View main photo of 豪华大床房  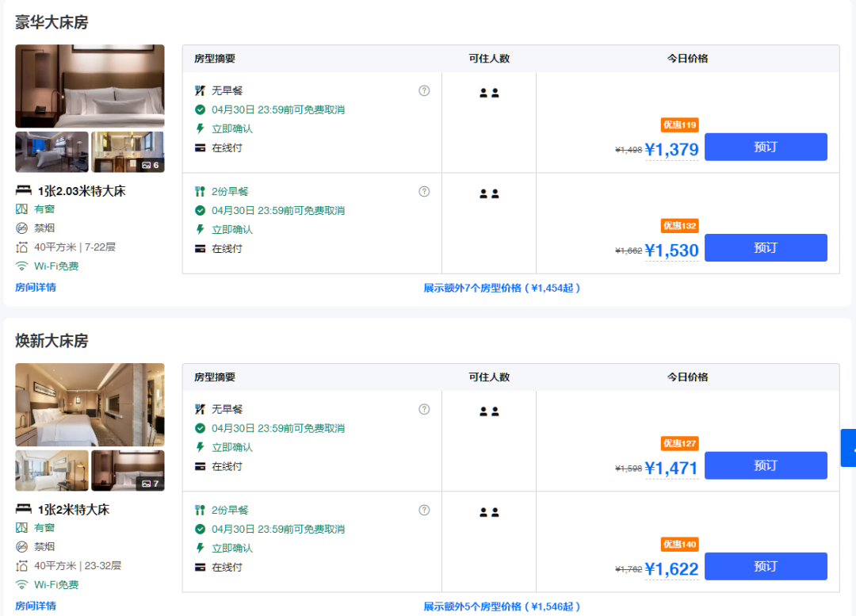90,86
